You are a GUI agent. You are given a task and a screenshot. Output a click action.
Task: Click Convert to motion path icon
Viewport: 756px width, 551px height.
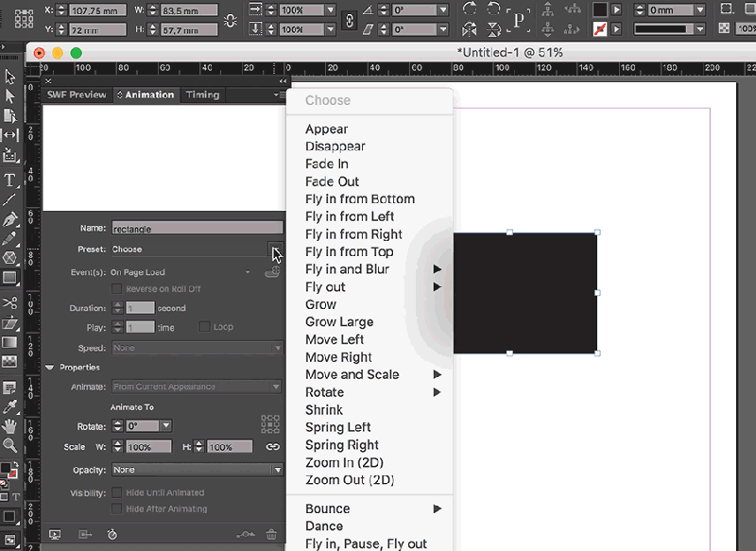tap(246, 534)
